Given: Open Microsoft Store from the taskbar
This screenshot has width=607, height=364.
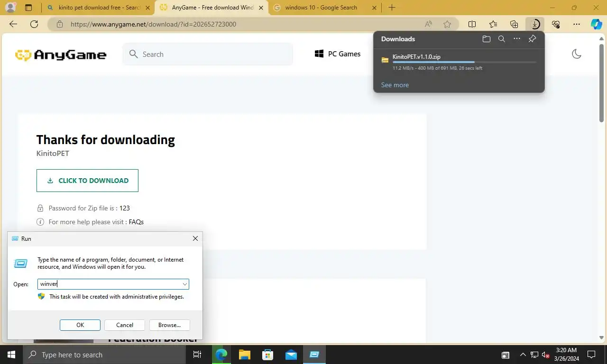Looking at the screenshot, I should (x=267, y=355).
